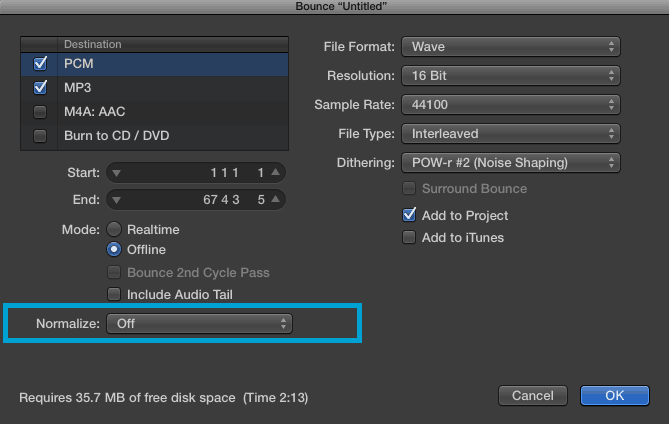
Task: Open Dithering POW-r #2 dropdown
Action: point(511,163)
